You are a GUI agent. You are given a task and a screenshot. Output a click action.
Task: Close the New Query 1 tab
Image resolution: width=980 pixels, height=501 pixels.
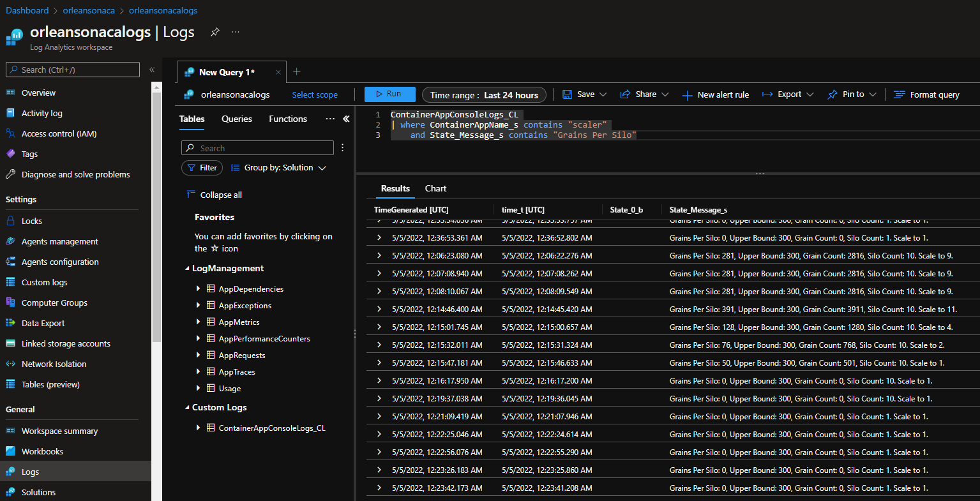(278, 72)
